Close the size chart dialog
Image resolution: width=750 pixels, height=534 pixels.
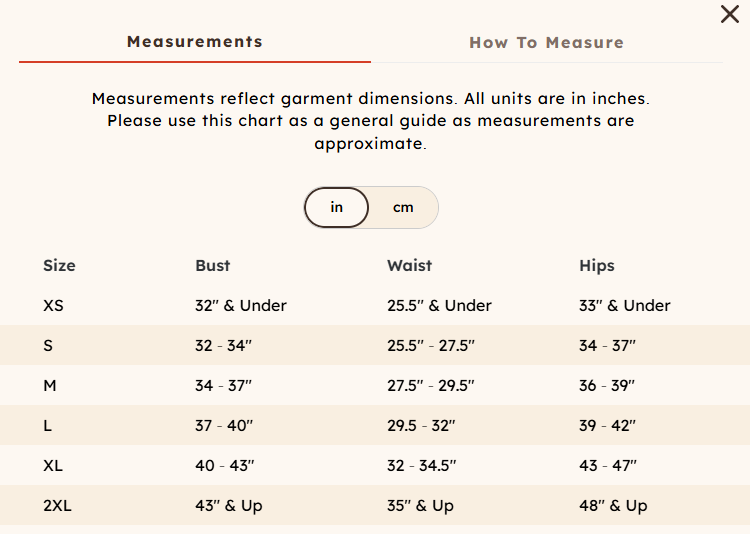tap(729, 14)
